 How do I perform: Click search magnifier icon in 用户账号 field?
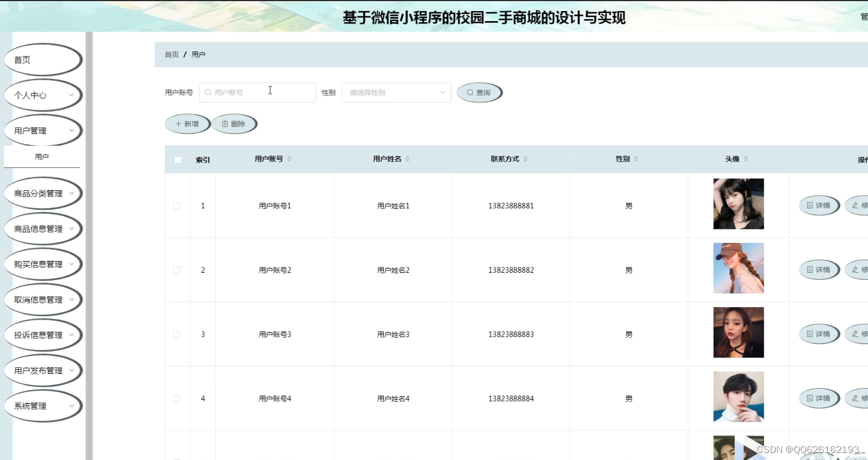(x=208, y=92)
